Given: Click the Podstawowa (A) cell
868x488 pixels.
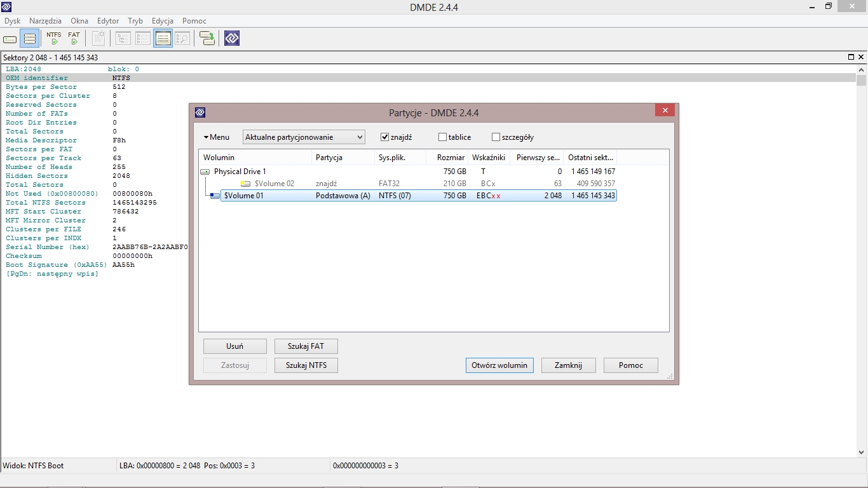Looking at the screenshot, I should coord(343,196).
